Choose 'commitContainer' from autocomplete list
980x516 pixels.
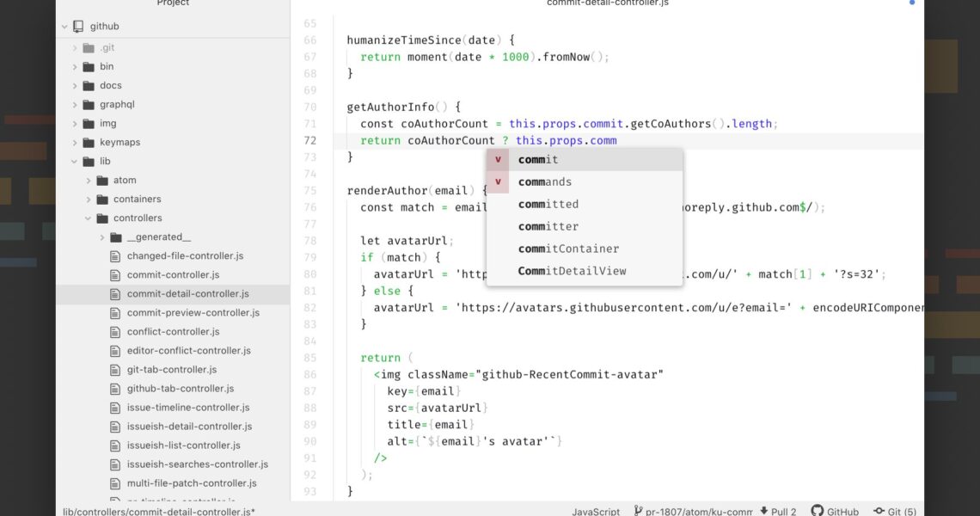point(568,249)
